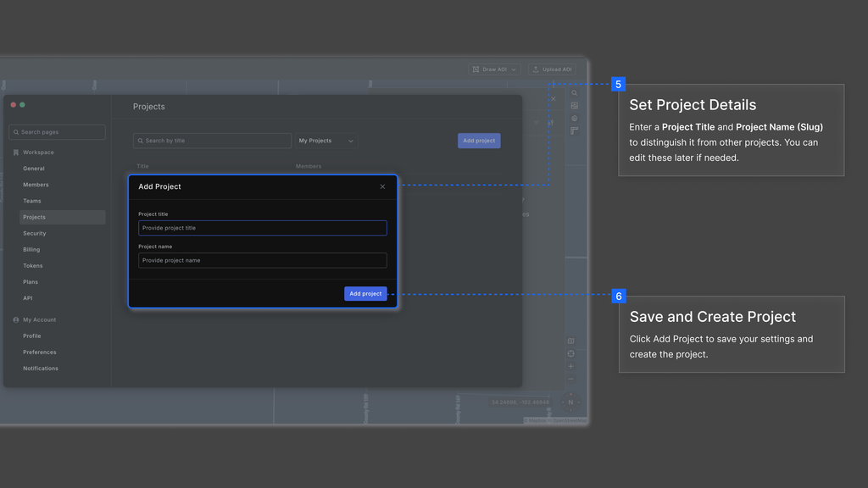
Task: Expand the My Projects filter dropdown
Action: [x=326, y=141]
